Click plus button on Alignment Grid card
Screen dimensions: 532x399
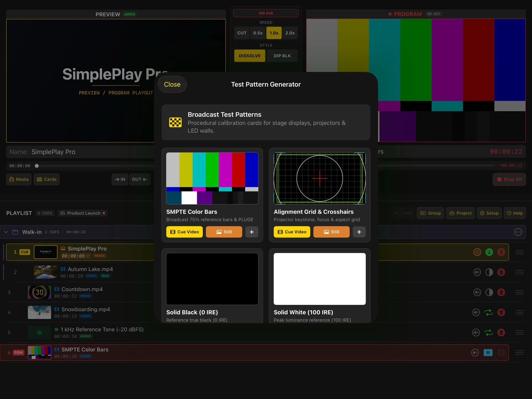[359, 232]
